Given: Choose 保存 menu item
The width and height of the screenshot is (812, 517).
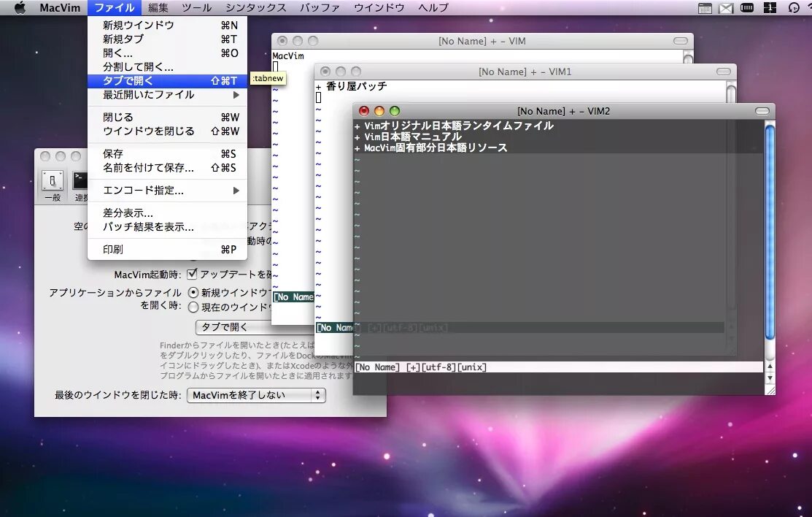Looking at the screenshot, I should pyautogui.click(x=167, y=153).
